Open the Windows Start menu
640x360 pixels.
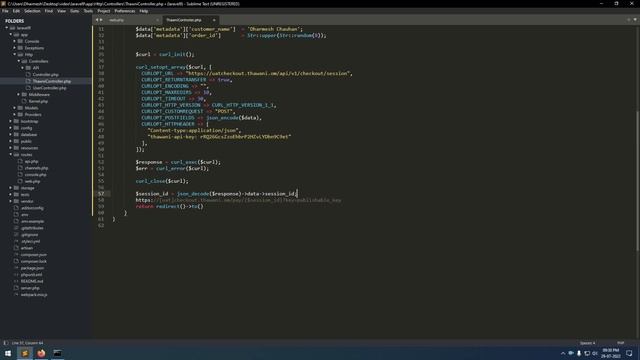click(x=8, y=353)
